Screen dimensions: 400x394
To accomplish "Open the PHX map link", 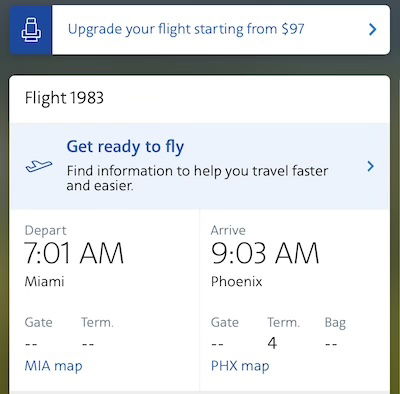I will tap(240, 366).
